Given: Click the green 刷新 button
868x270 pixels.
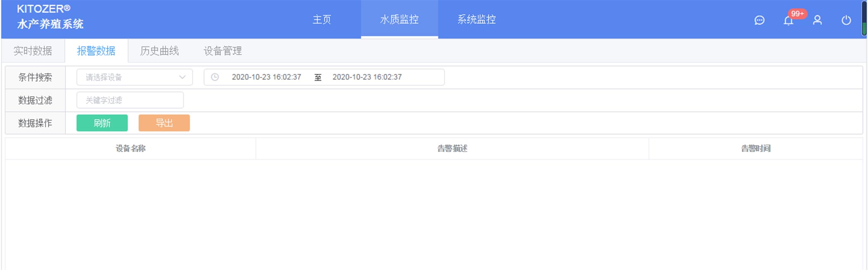Looking at the screenshot, I should point(102,123).
